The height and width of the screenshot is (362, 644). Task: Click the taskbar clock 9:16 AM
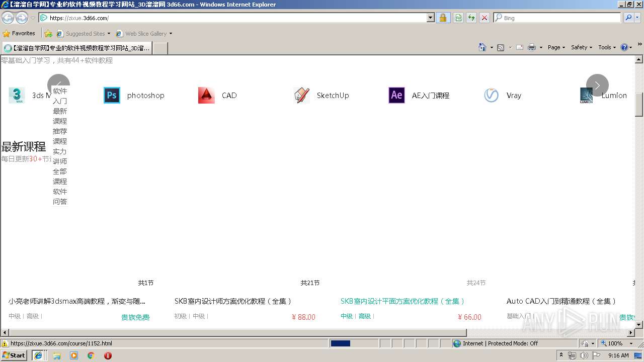click(x=618, y=355)
